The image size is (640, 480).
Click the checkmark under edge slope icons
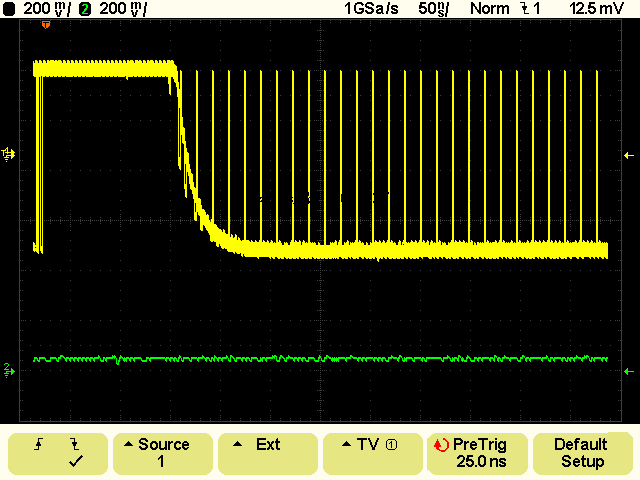tap(76, 461)
